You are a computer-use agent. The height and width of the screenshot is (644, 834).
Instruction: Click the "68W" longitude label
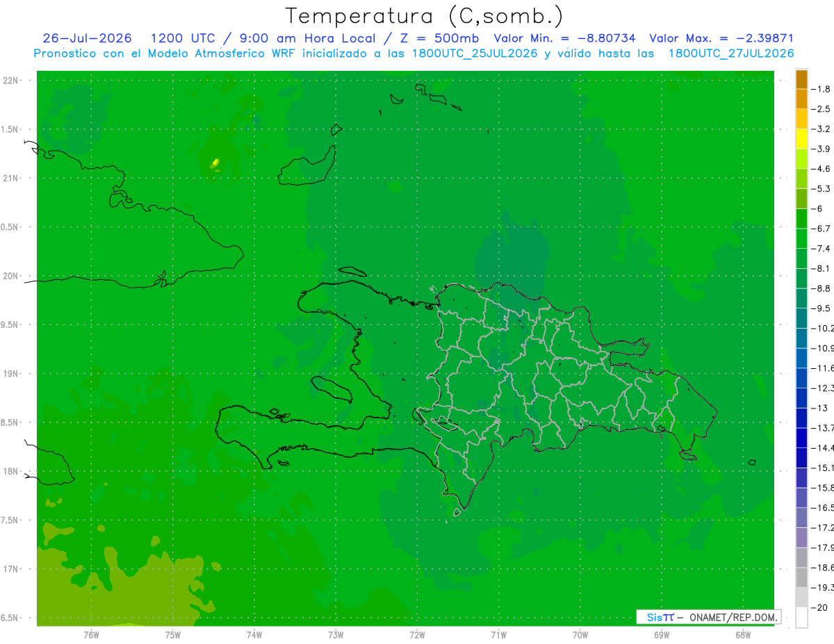[x=743, y=635]
